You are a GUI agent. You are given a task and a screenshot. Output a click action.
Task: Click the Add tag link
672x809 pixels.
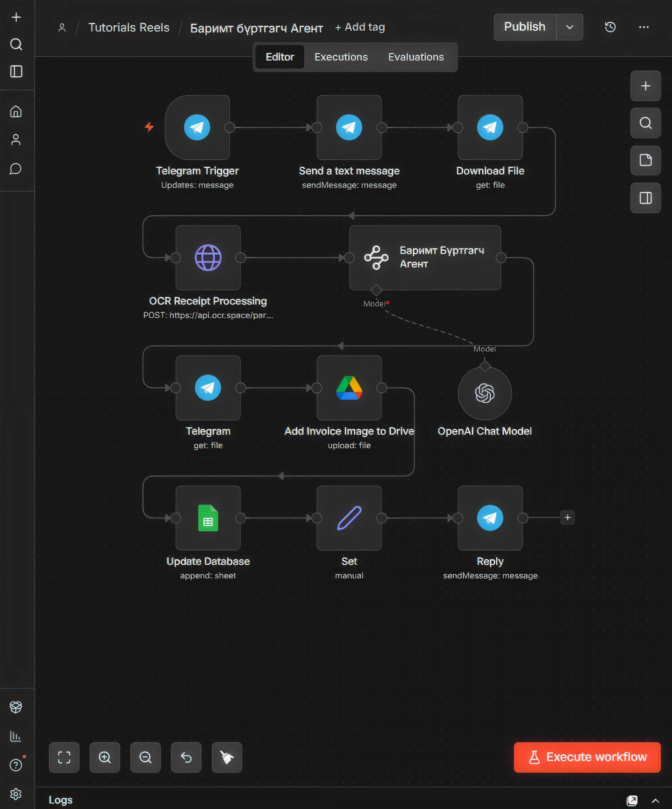pyautogui.click(x=360, y=27)
